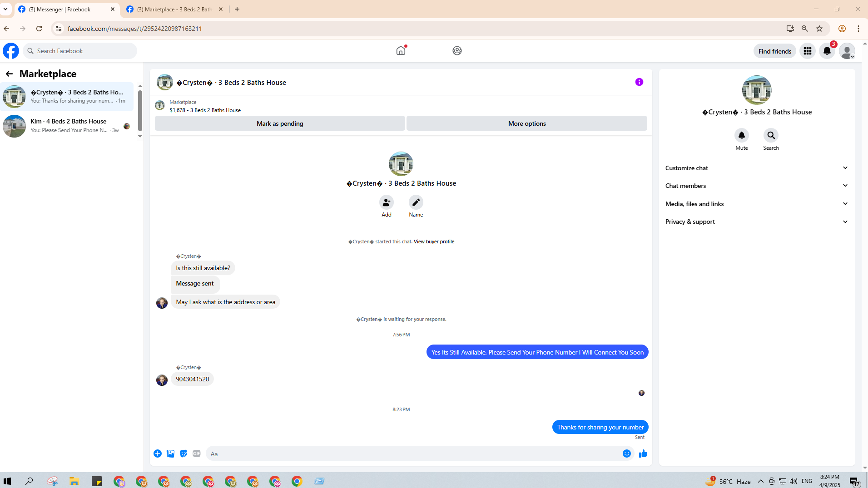Viewport: 868px width, 488px height.
Task: Open Windows taskbar search
Action: [29, 481]
